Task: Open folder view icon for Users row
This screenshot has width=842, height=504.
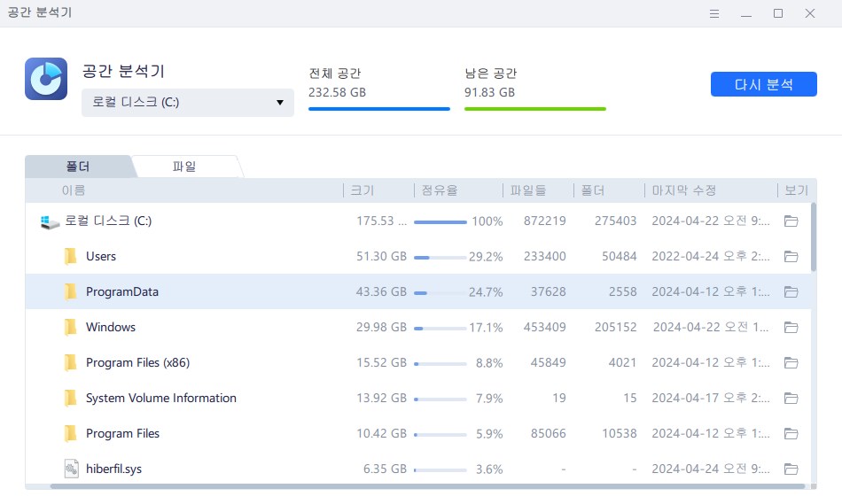Action: coord(791,257)
